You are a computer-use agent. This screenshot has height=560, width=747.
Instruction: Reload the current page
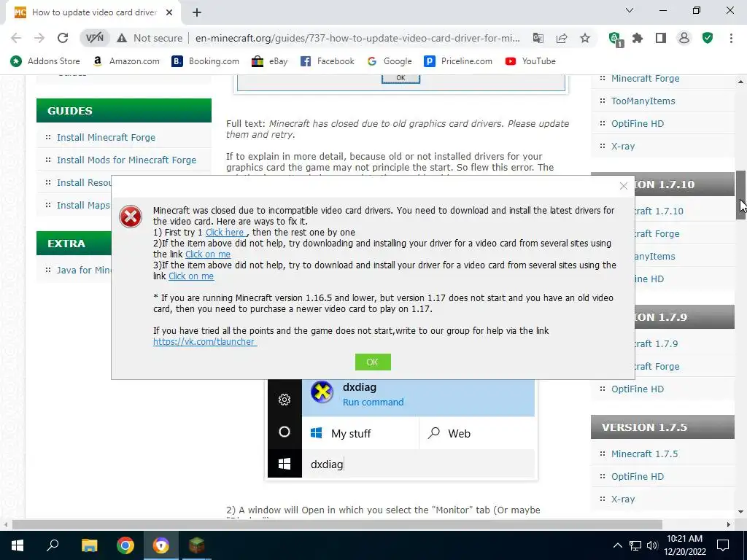[x=63, y=38]
